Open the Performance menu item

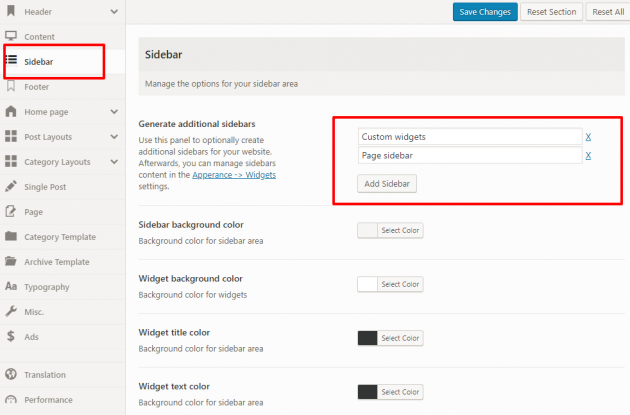coord(63,400)
